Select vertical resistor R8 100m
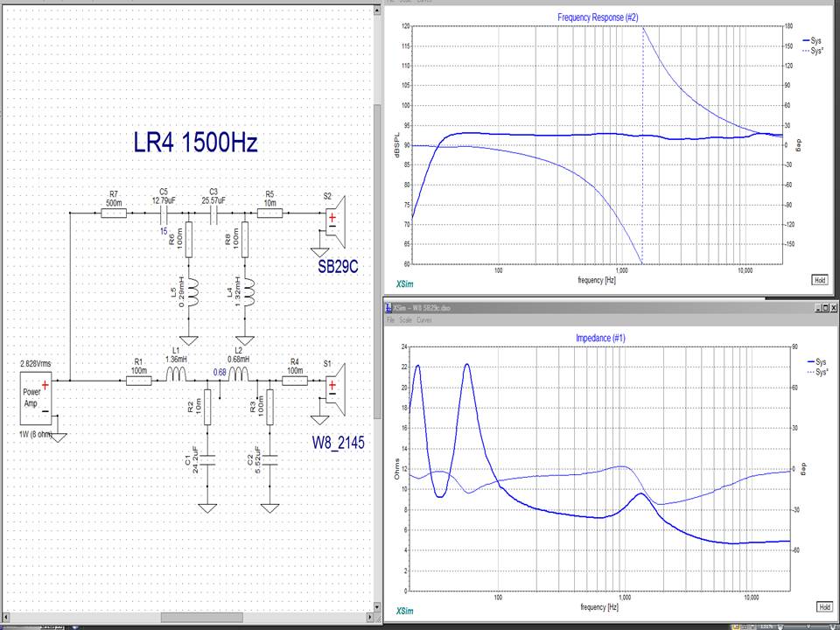 coord(245,240)
